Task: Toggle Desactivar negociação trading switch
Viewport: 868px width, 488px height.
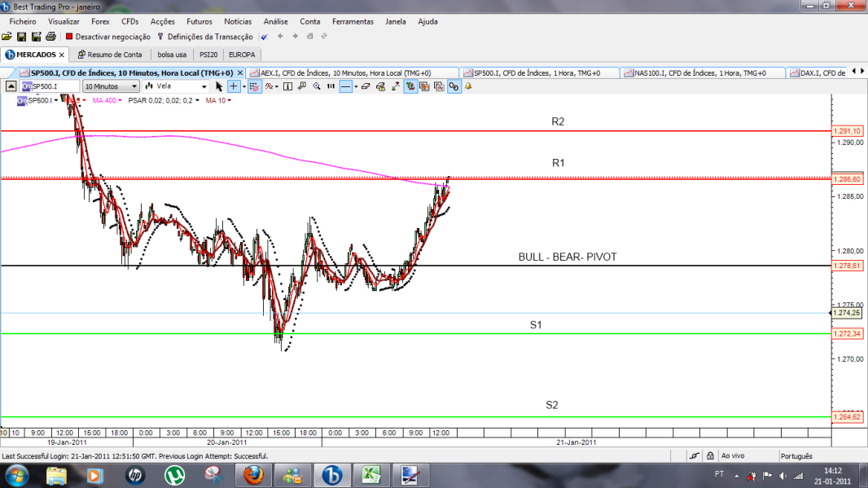Action: (x=108, y=37)
